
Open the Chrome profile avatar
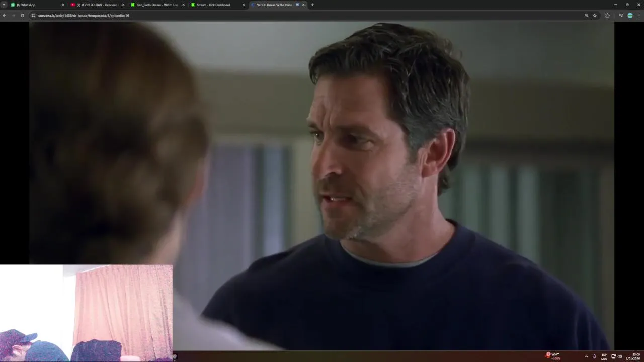(x=630, y=16)
